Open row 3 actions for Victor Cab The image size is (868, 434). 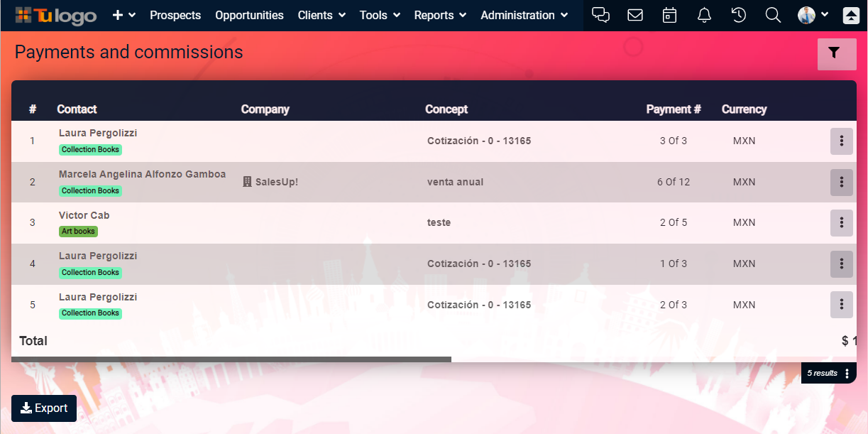841,223
